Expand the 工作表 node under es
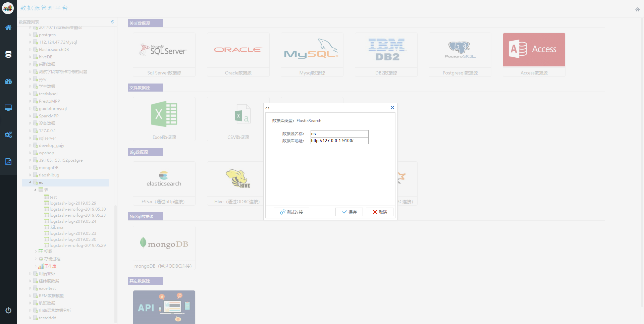This screenshot has width=644, height=324. point(36,266)
